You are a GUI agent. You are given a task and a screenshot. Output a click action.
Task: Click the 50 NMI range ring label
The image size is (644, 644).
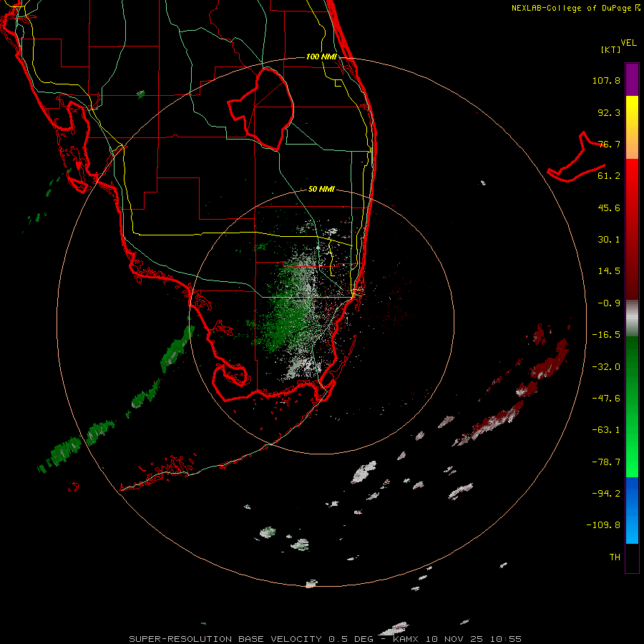tap(321, 190)
